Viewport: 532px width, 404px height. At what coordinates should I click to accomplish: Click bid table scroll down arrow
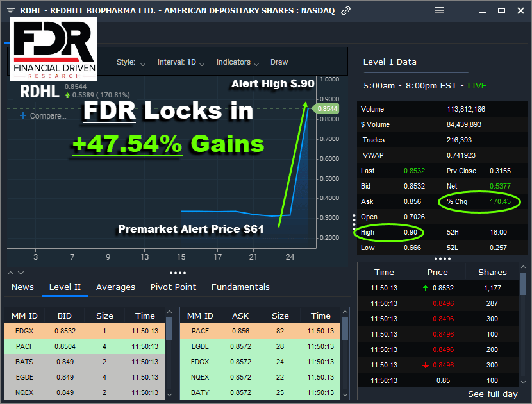(x=170, y=395)
